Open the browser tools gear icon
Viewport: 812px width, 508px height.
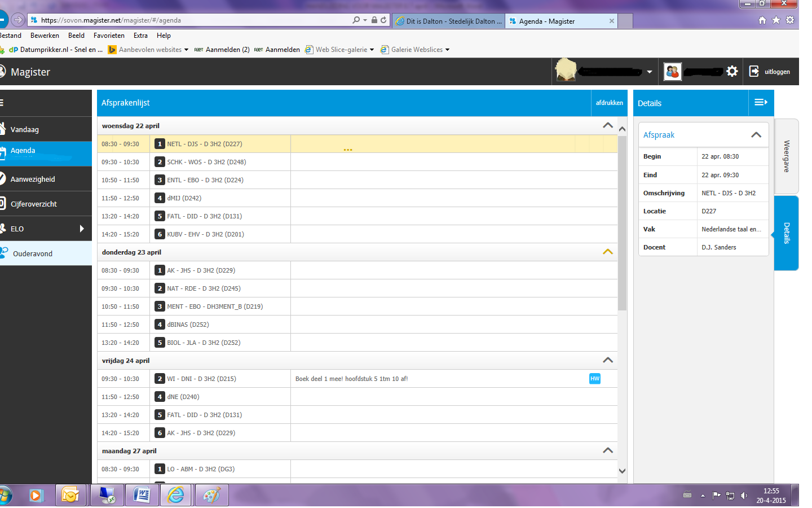[790, 20]
